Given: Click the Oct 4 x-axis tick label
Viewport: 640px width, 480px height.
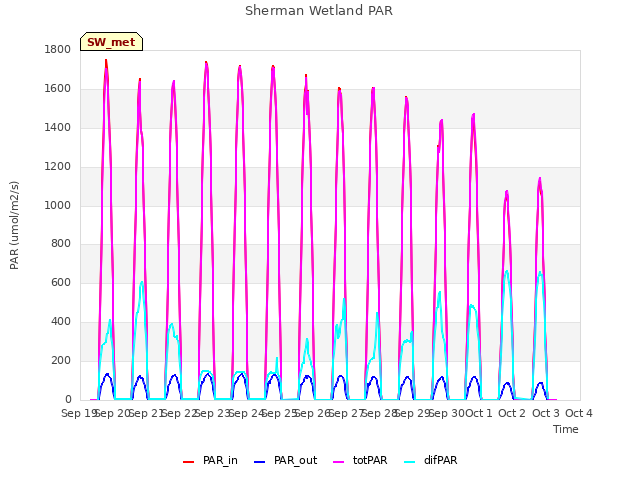Looking at the screenshot, I should 579,413.
